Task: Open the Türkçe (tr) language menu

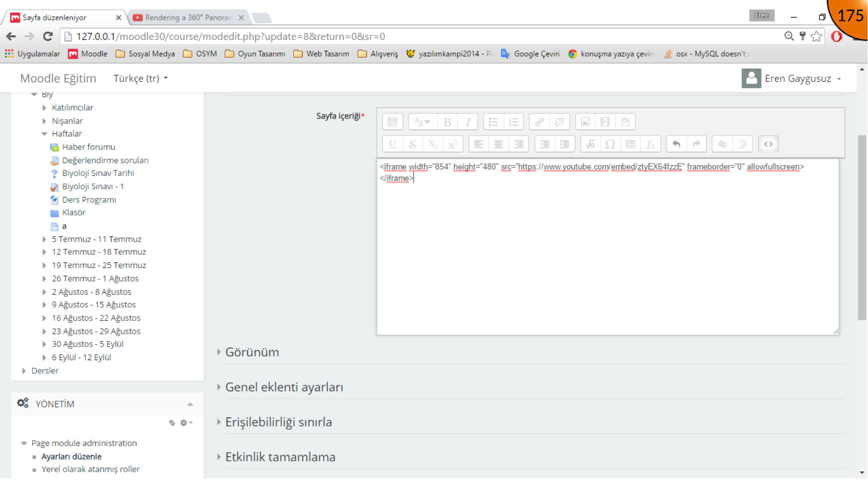Action: pyautogui.click(x=141, y=79)
